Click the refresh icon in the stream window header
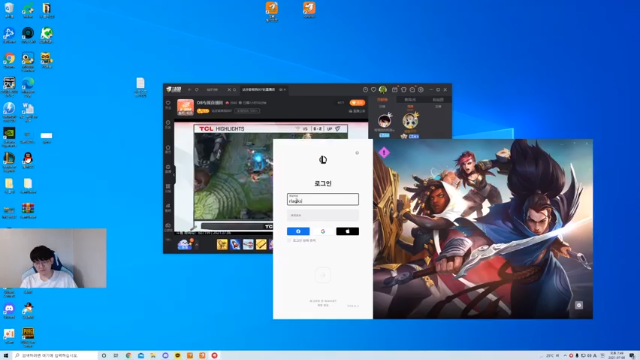The height and width of the screenshot is (360, 640). pyautogui.click(x=197, y=90)
